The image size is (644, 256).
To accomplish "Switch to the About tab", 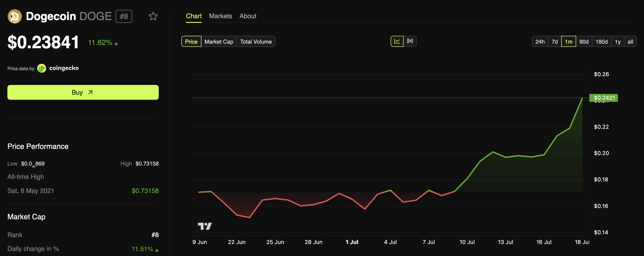I will click(x=248, y=16).
